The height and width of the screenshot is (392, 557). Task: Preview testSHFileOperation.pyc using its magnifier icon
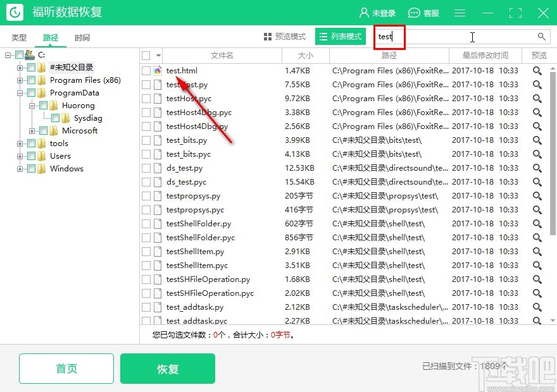537,293
